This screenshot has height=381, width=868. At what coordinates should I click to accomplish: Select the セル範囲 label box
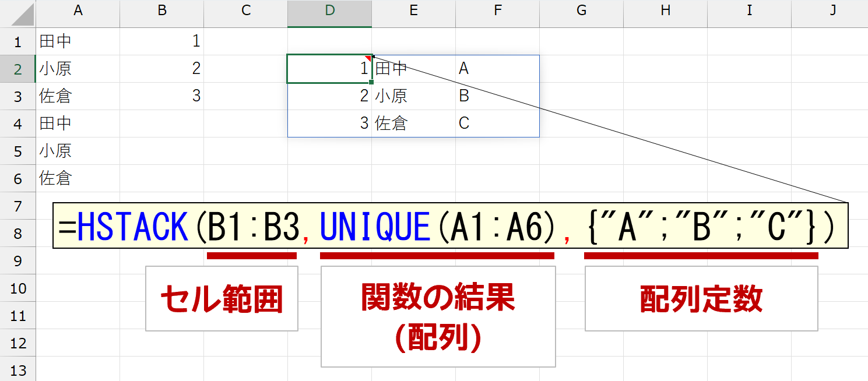point(222,299)
